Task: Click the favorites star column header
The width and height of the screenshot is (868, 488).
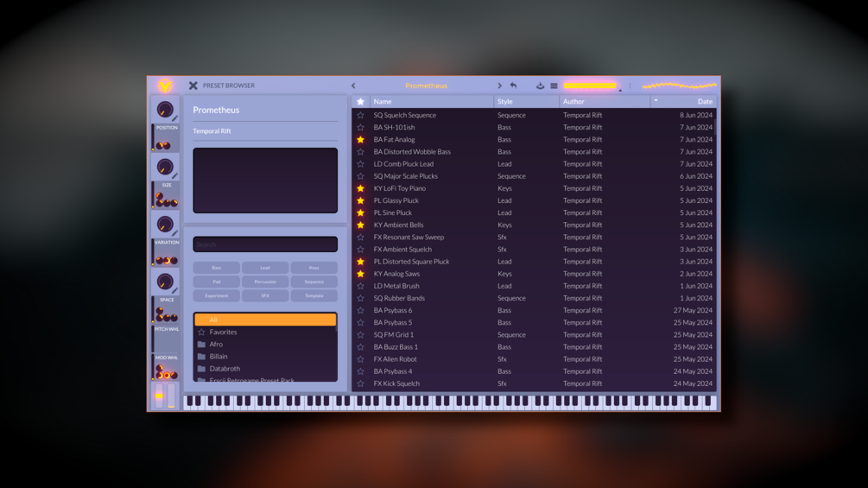Action: point(360,101)
